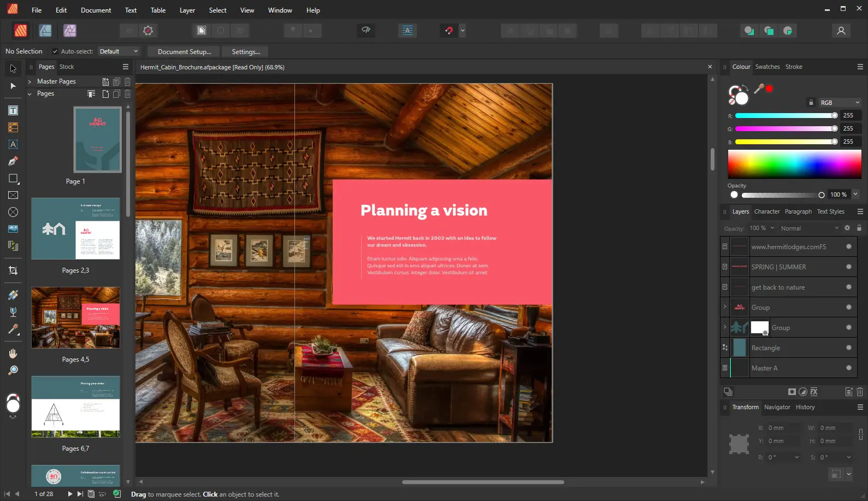
Task: Toggle visibility of Rectangle layer
Action: 848,347
